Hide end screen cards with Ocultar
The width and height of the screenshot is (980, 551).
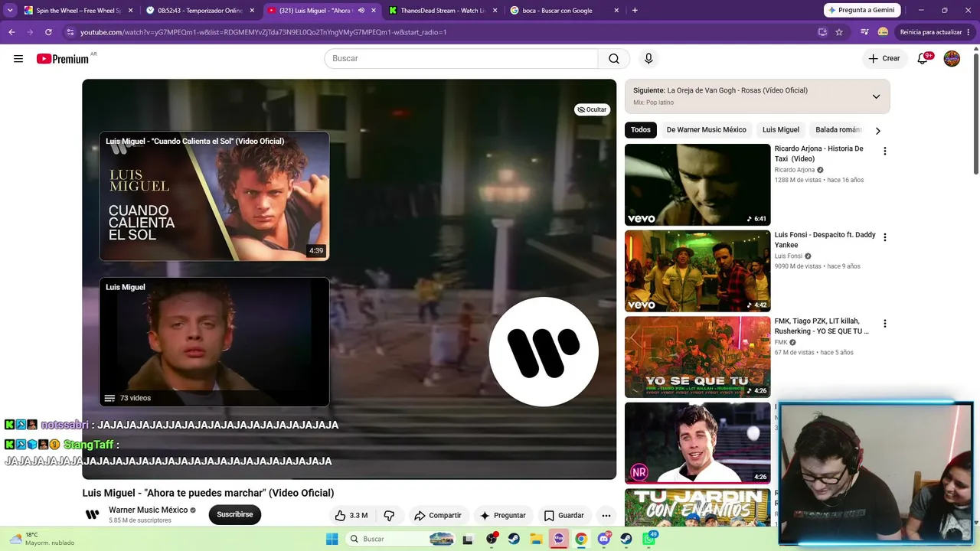click(x=592, y=109)
